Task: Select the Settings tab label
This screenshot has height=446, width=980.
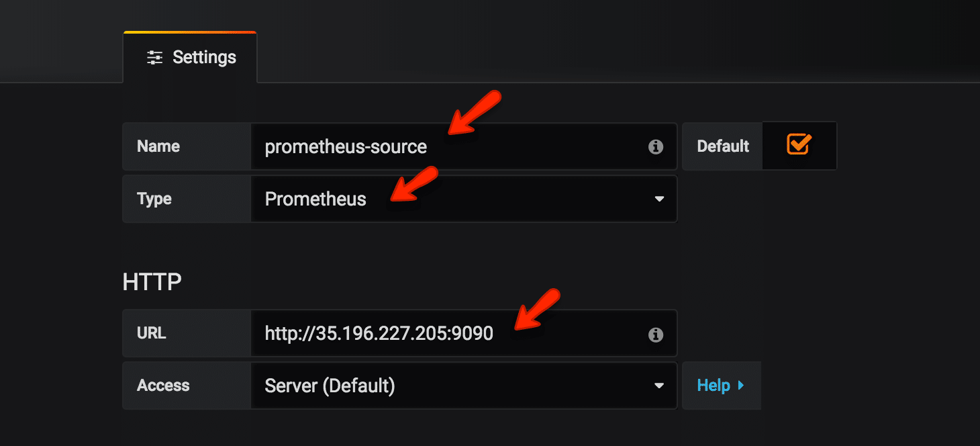Action: pyautogui.click(x=204, y=57)
